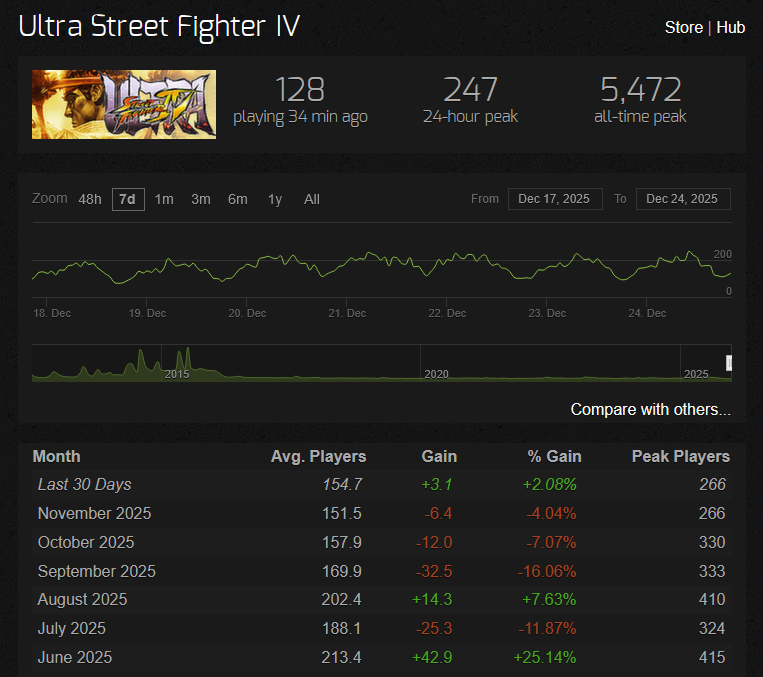Screen dimensions: 763x677
Task: Select the 7d zoom range
Action: coord(127,199)
